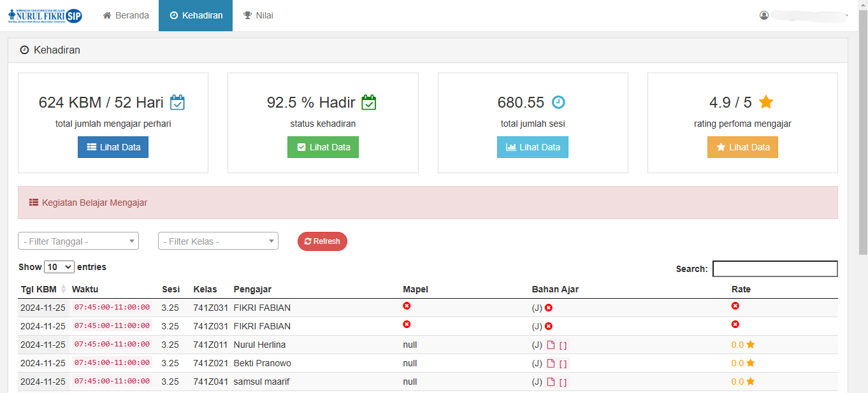Switch to the Nilai tab
The width and height of the screenshot is (868, 393).
(x=258, y=15)
